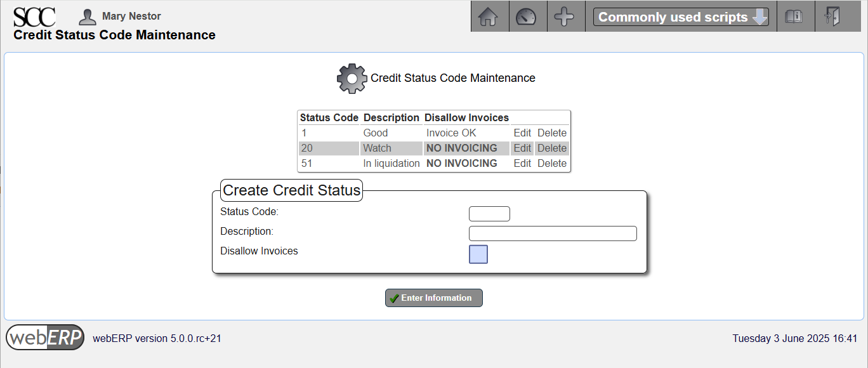Sort by Status Code column header
The height and width of the screenshot is (368, 868).
coord(329,118)
